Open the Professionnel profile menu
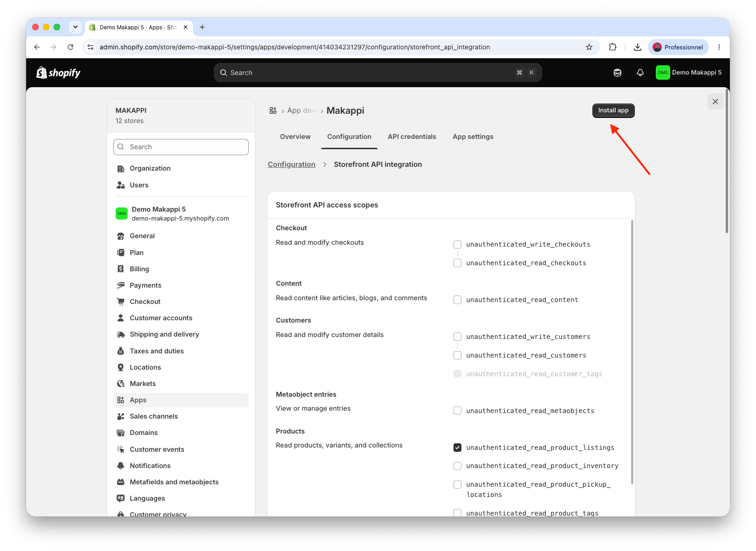The width and height of the screenshot is (756, 551). (x=678, y=47)
